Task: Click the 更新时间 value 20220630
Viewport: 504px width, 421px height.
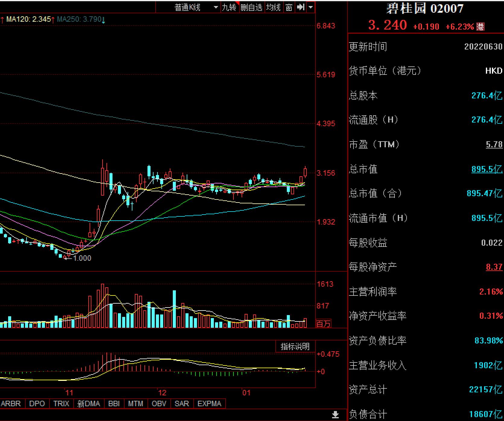Action: click(x=483, y=46)
